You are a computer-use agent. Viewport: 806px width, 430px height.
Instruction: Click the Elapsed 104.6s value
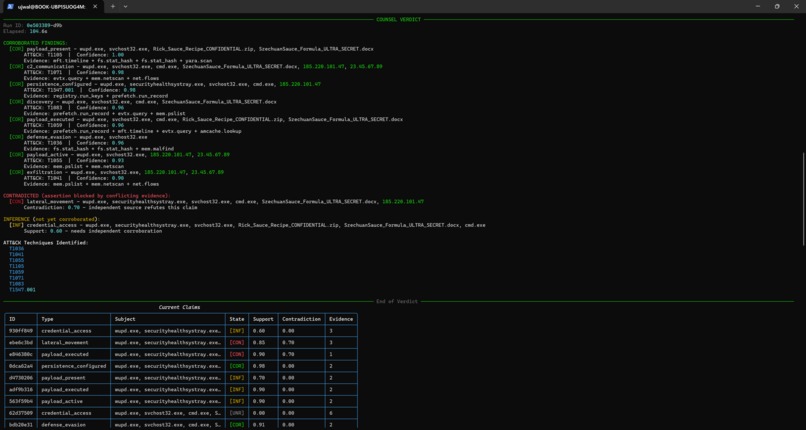(x=39, y=31)
